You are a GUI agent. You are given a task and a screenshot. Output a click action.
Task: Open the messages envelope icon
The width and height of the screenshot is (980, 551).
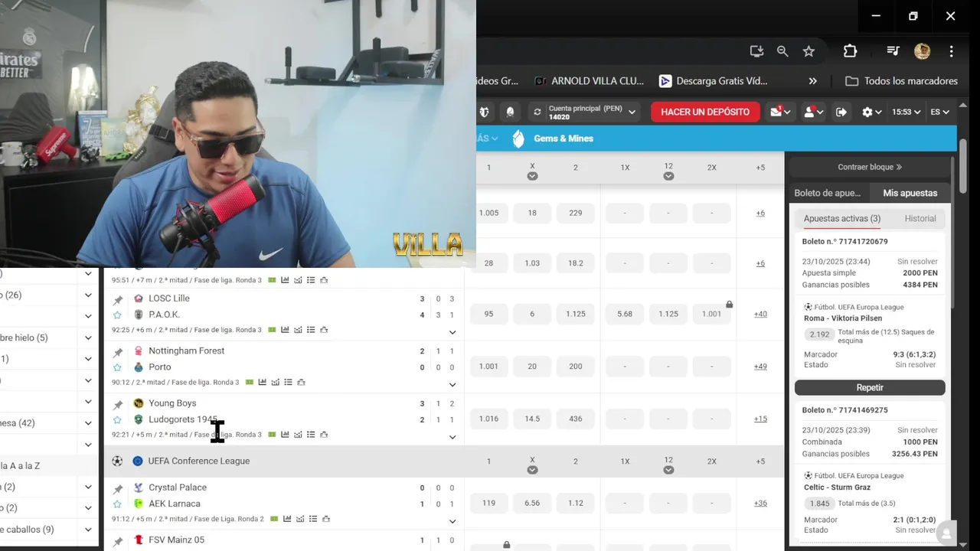[776, 112]
